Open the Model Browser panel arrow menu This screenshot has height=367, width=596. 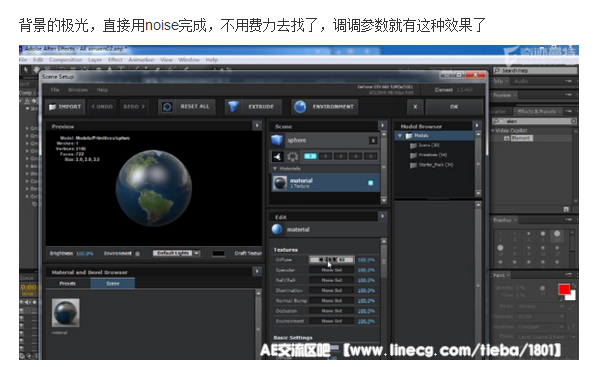[477, 126]
